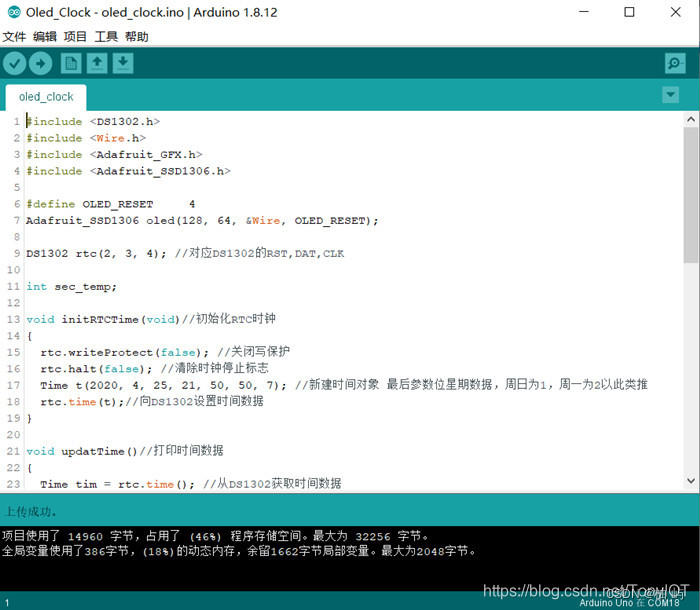The height and width of the screenshot is (610, 700).
Task: Click the 'int sec_temp;' line
Action: tap(71, 287)
